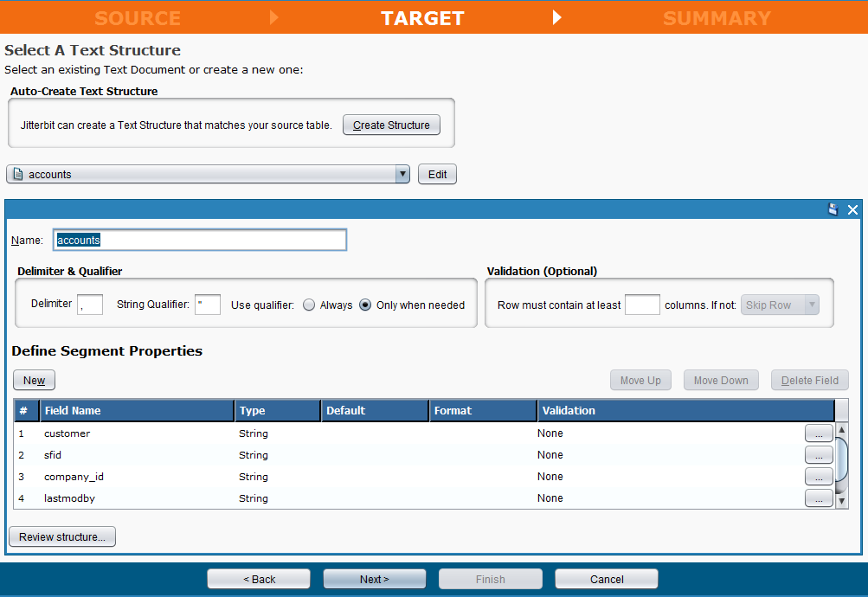Click the Review structure button

click(62, 537)
